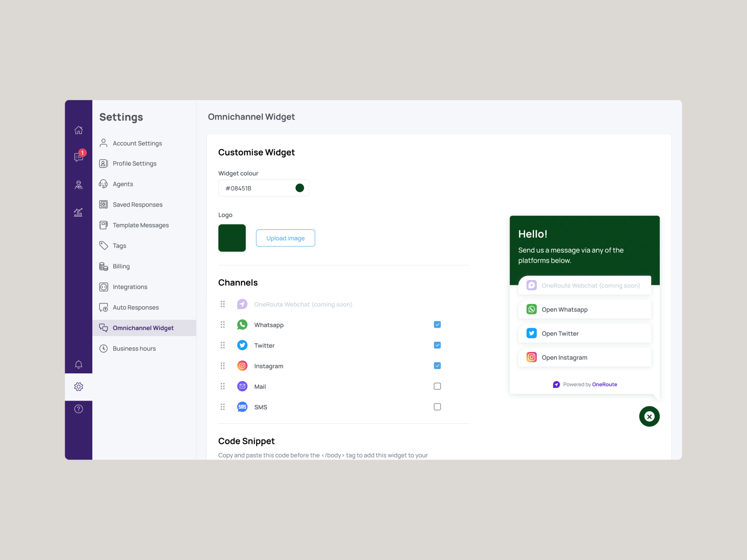Click the #08451B colour hex field
Viewport: 747px width, 560px height.
(x=264, y=188)
